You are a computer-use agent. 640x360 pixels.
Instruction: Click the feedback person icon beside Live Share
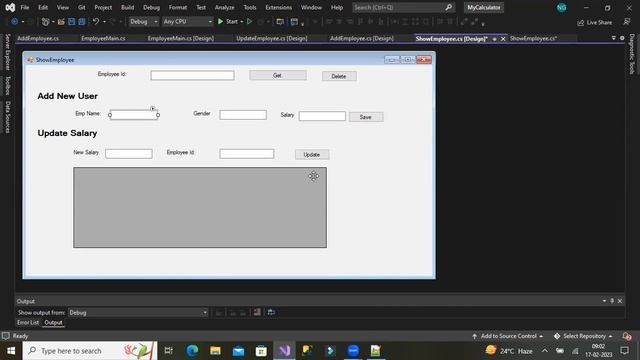pyautogui.click(x=627, y=22)
